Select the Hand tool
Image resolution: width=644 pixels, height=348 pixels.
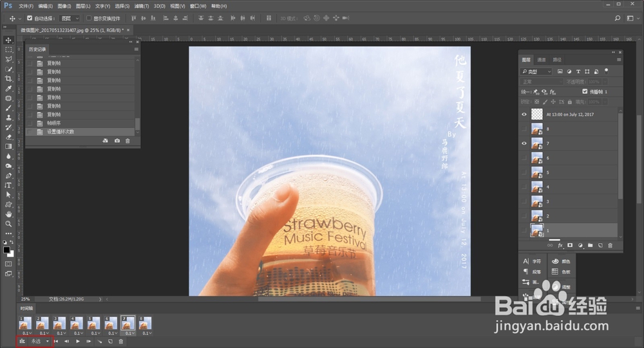coord(8,214)
